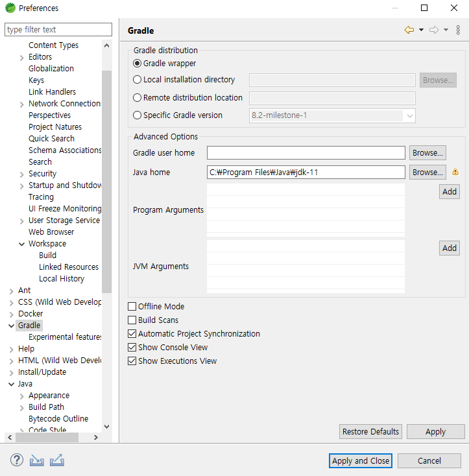Select Experimental features under Gradle
The width and height of the screenshot is (469, 476).
coord(65,337)
